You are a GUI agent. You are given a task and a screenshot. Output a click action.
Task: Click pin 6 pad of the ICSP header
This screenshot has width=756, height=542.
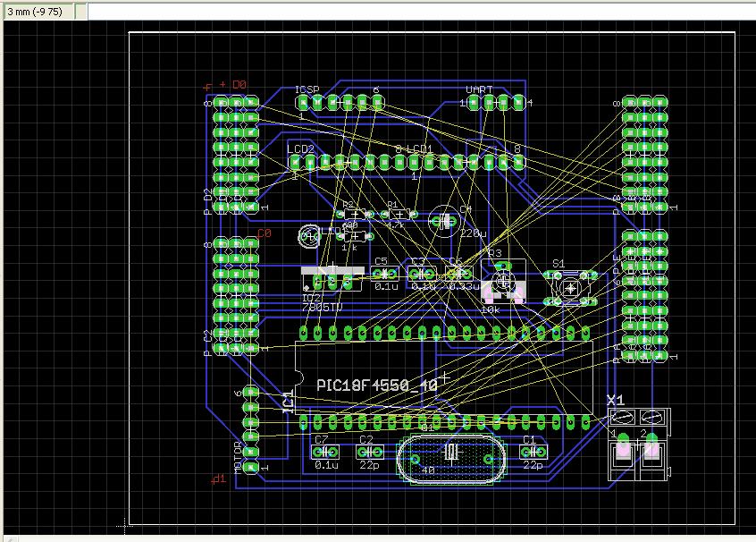(377, 102)
